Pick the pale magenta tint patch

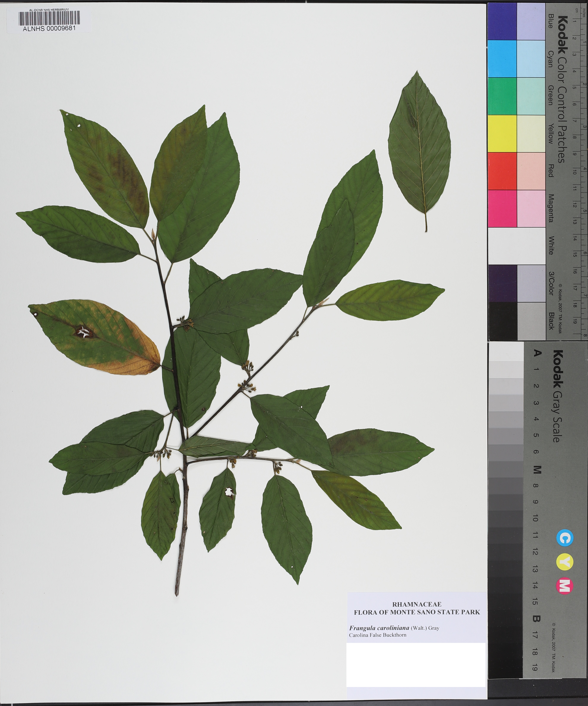pyautogui.click(x=531, y=209)
